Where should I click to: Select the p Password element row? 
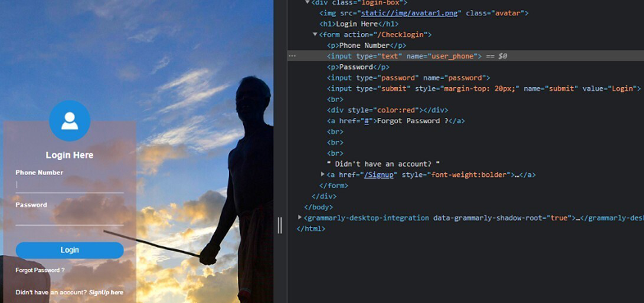pos(358,67)
